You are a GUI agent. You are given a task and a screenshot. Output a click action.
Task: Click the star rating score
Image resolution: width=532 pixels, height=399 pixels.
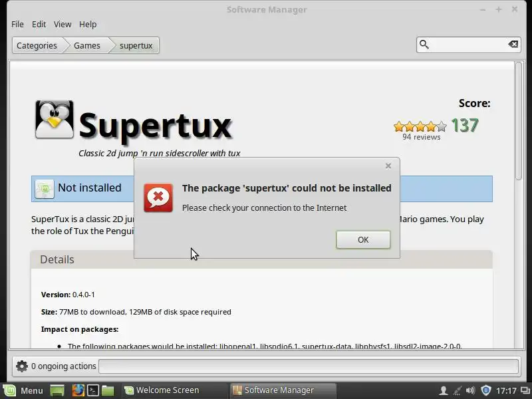[x=420, y=126]
